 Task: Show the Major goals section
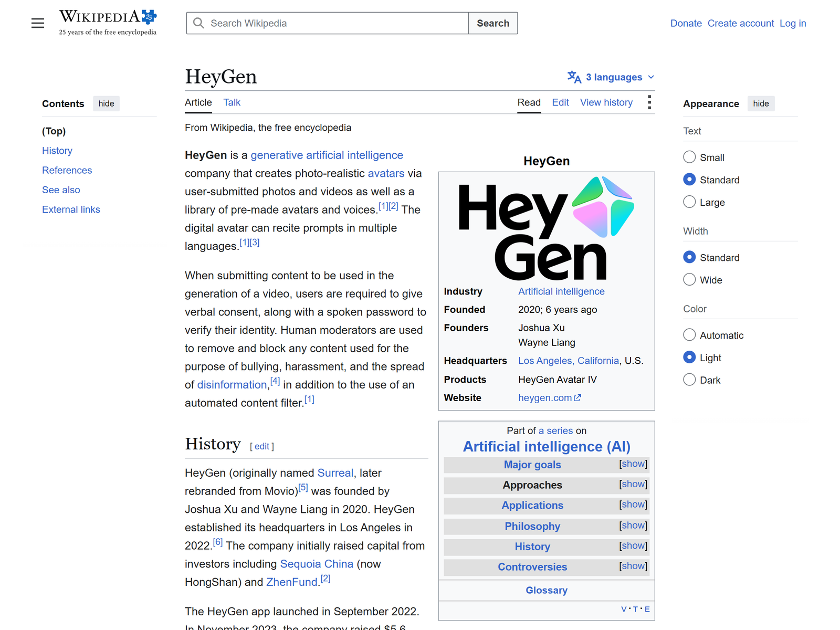tap(633, 464)
